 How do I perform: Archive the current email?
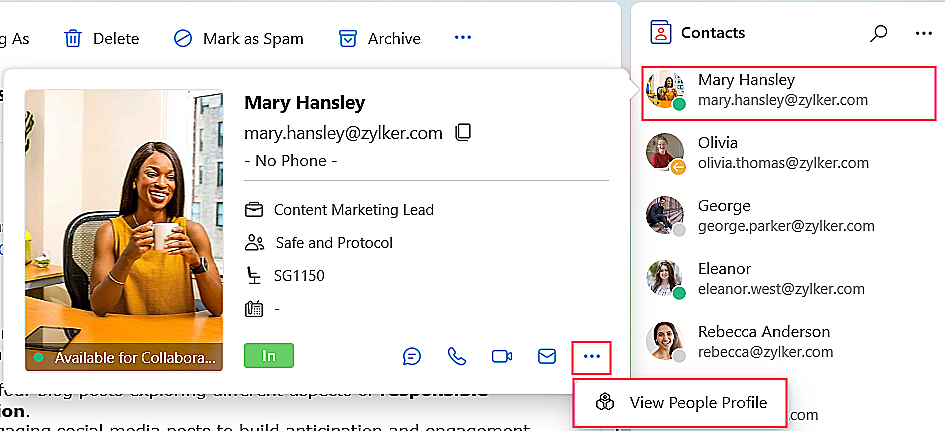point(380,39)
